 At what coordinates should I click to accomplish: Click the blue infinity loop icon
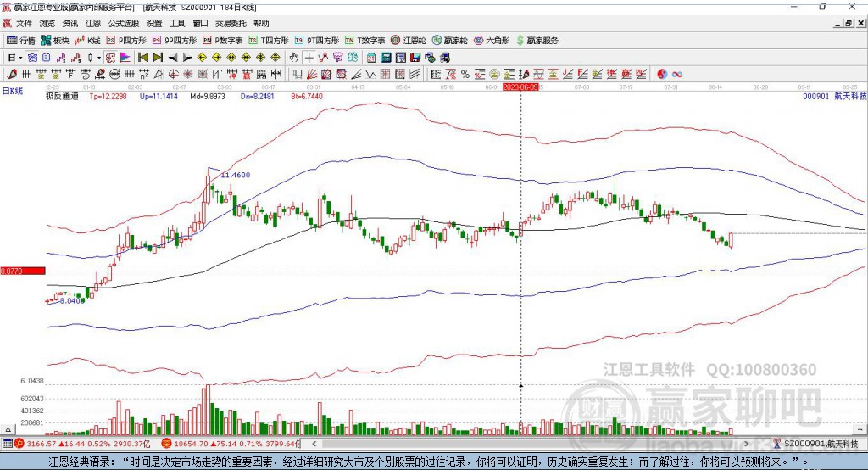point(677,75)
